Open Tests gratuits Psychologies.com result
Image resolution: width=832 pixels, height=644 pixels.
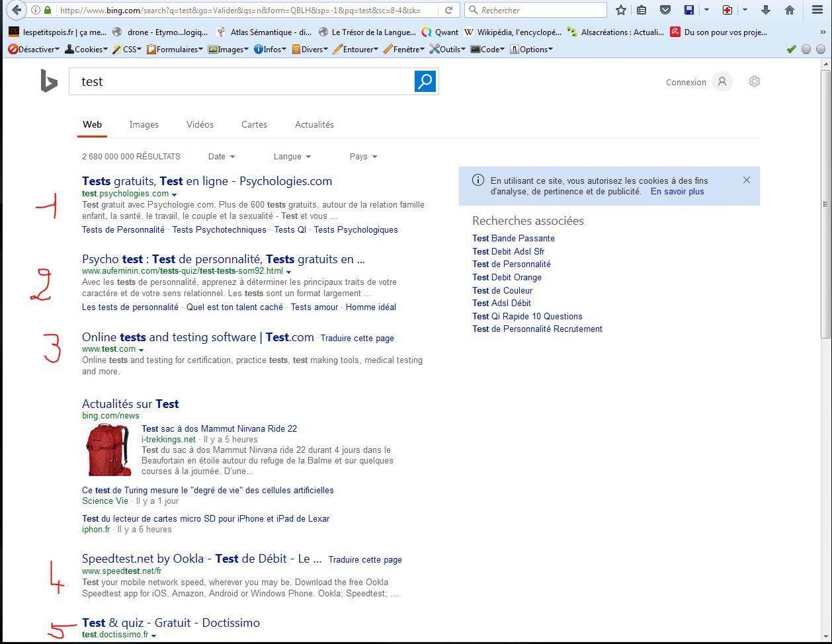207,181
